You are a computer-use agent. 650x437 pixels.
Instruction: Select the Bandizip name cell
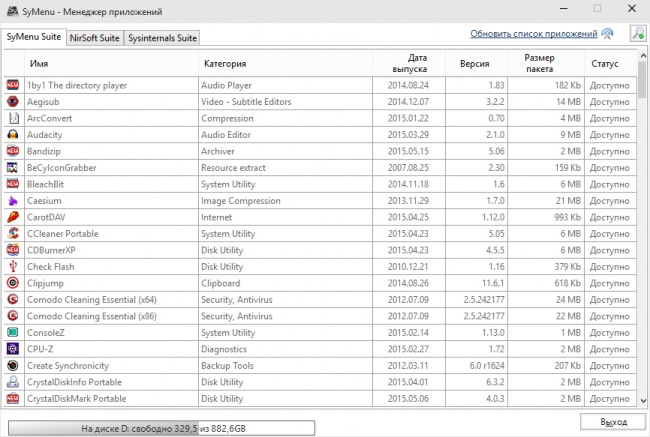(x=112, y=151)
